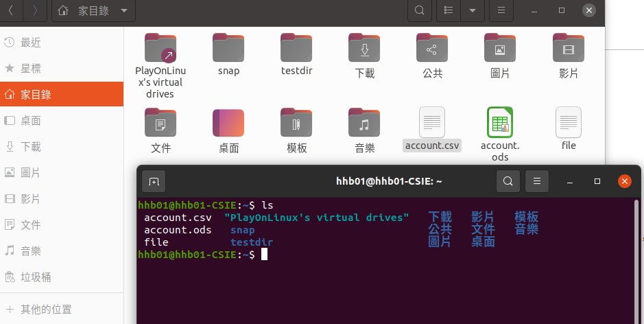The height and width of the screenshot is (324, 644).
Task: Open view options dropdown arrow
Action: point(473,10)
